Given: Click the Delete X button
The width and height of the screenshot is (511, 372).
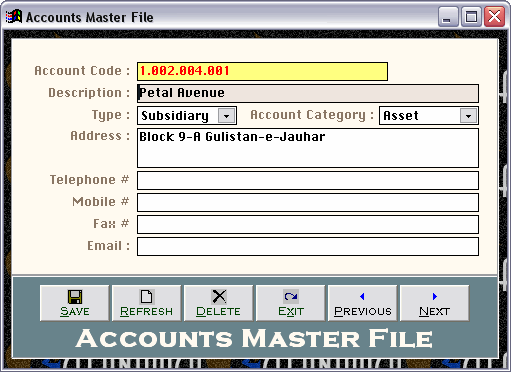Looking at the screenshot, I should (x=218, y=303).
